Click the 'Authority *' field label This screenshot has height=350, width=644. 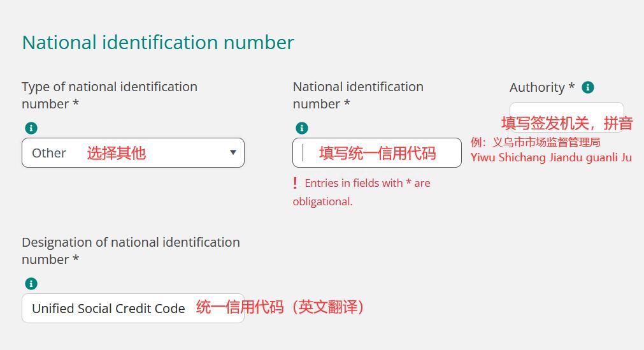(x=542, y=87)
